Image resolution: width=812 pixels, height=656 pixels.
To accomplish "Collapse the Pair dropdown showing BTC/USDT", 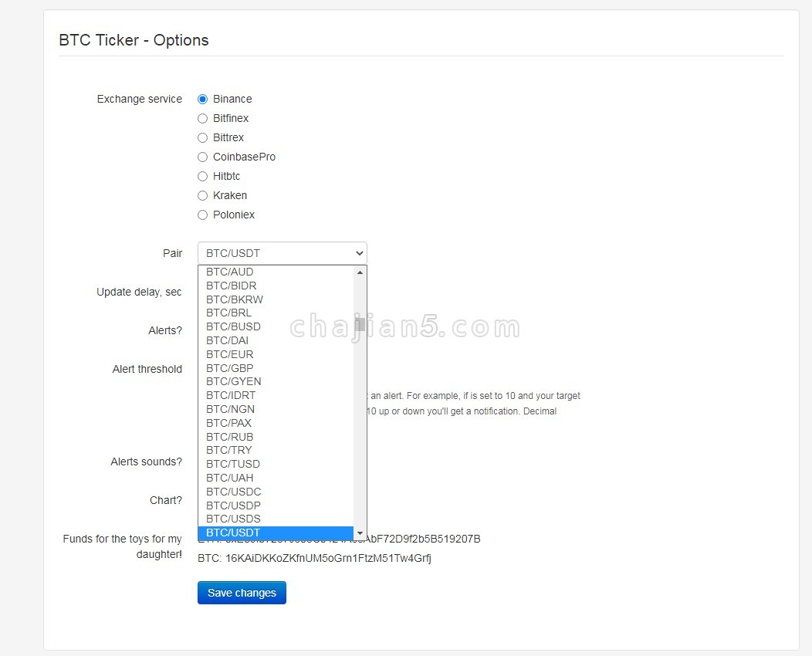I will [283, 253].
